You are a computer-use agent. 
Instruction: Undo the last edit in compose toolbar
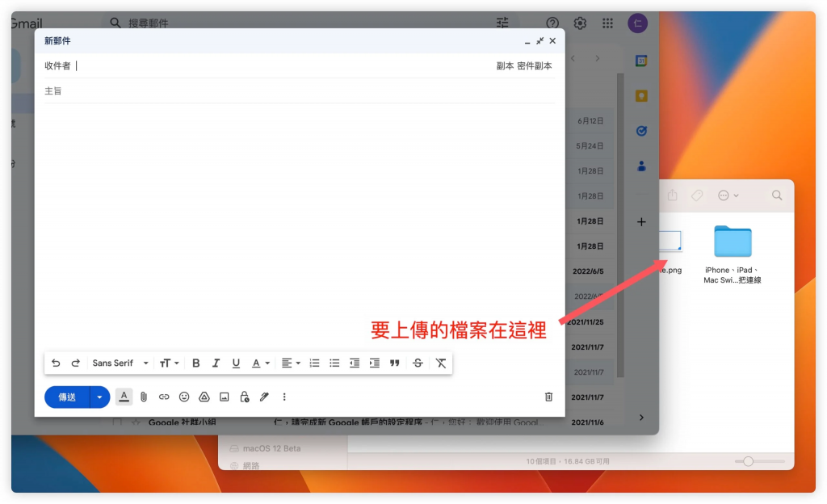tap(56, 363)
